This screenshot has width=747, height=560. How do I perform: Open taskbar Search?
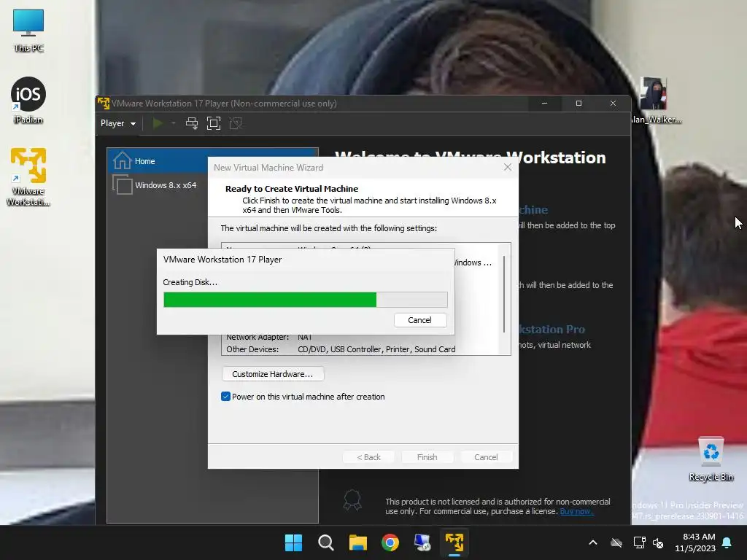326,542
